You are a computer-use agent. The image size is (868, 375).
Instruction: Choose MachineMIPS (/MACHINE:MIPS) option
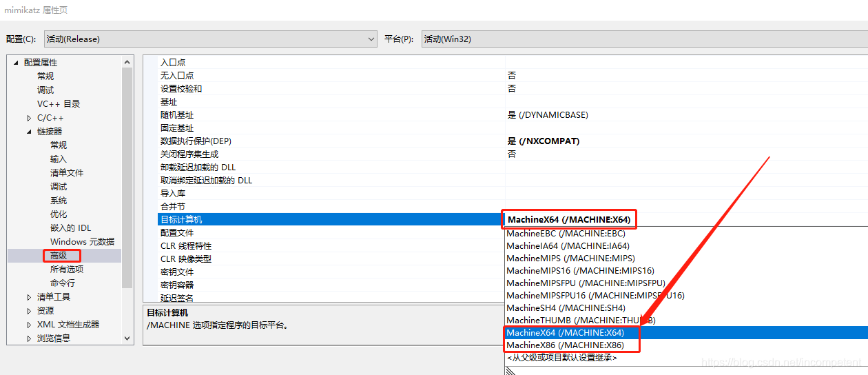[686, 259]
